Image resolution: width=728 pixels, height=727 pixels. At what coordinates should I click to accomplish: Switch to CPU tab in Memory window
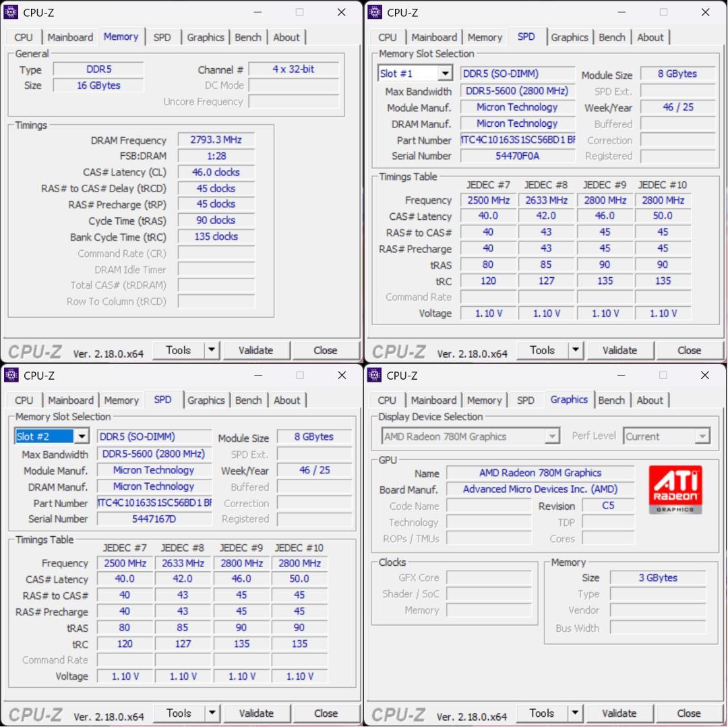pyautogui.click(x=23, y=37)
